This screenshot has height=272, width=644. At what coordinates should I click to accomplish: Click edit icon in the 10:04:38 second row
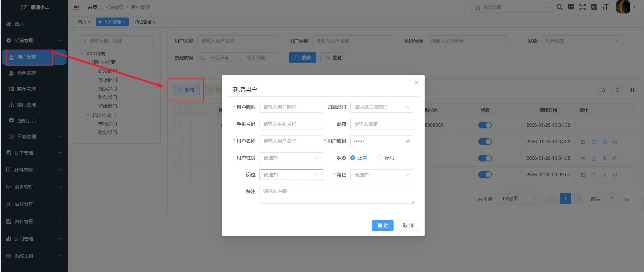coord(583,142)
